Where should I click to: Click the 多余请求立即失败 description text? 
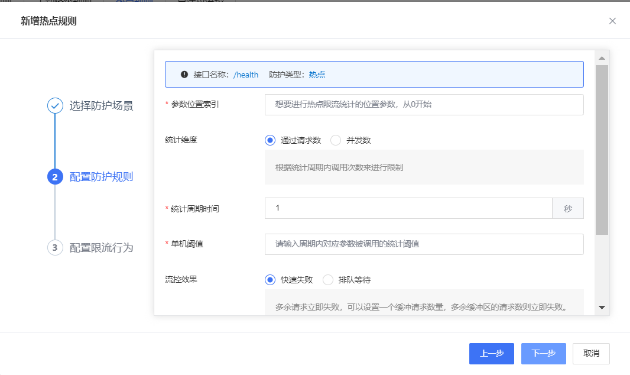point(421,307)
